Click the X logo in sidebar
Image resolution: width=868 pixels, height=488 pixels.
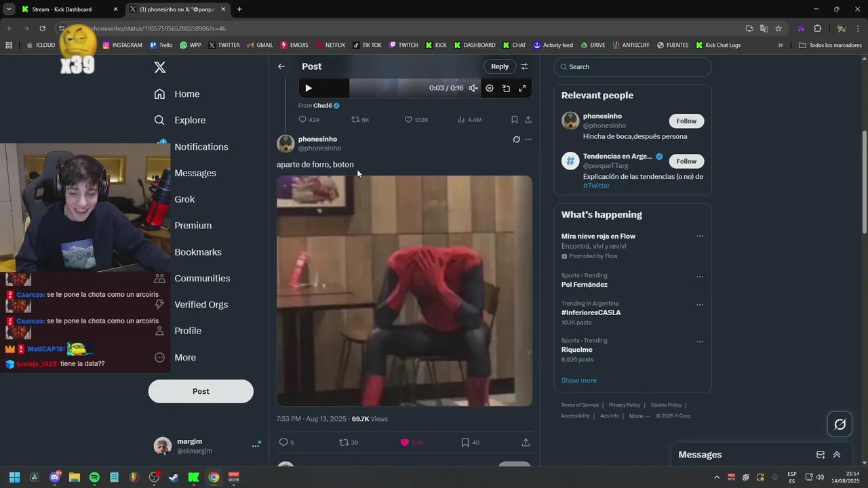coord(160,67)
